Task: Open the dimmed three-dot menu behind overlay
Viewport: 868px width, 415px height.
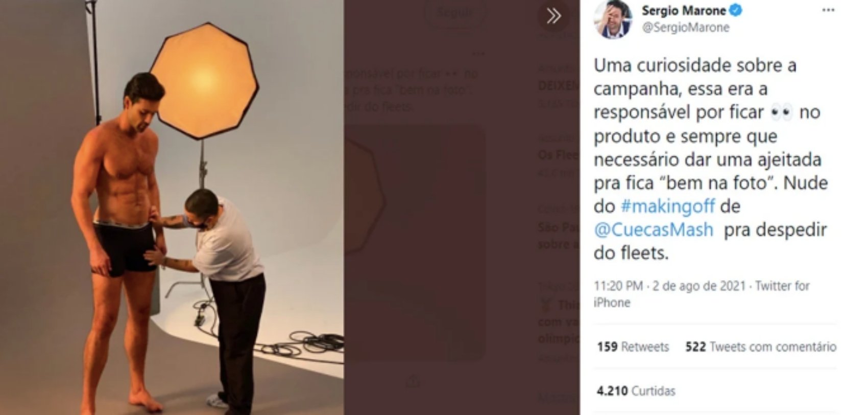Action: [478, 54]
